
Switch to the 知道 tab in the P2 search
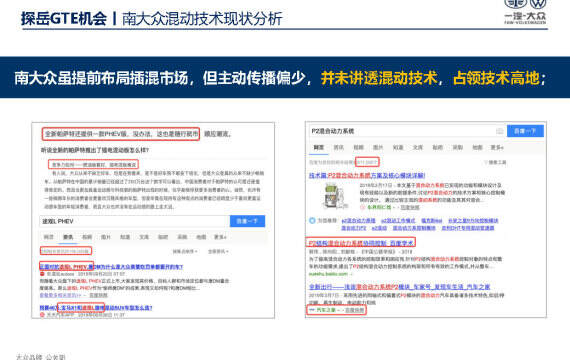398,147
